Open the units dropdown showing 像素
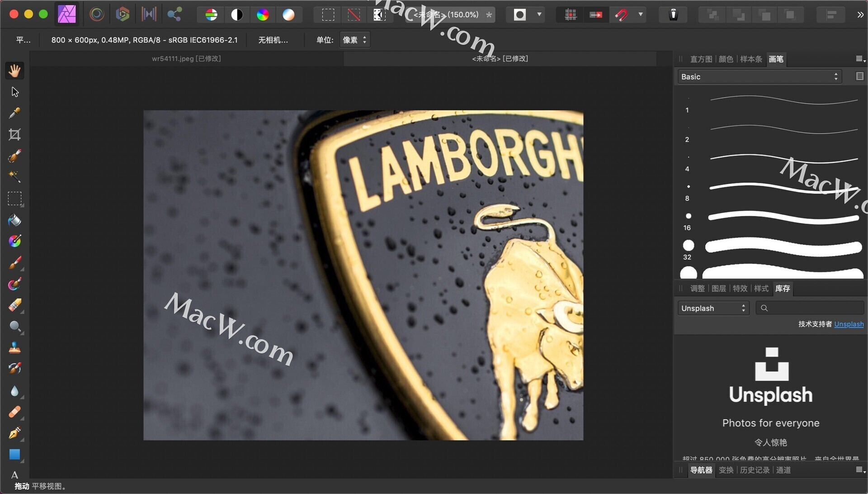The width and height of the screenshot is (868, 494). [355, 40]
